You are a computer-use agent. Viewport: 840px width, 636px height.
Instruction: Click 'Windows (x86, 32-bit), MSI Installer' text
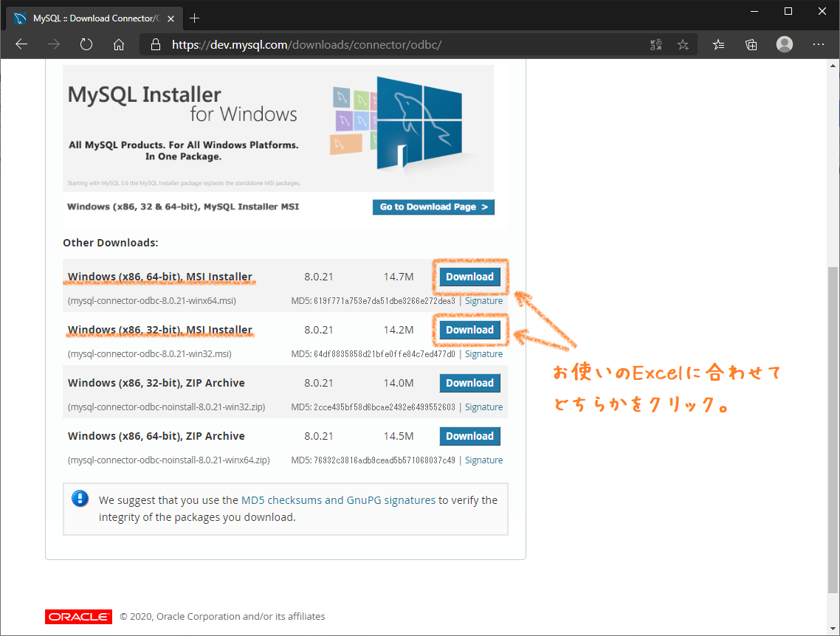tap(159, 330)
